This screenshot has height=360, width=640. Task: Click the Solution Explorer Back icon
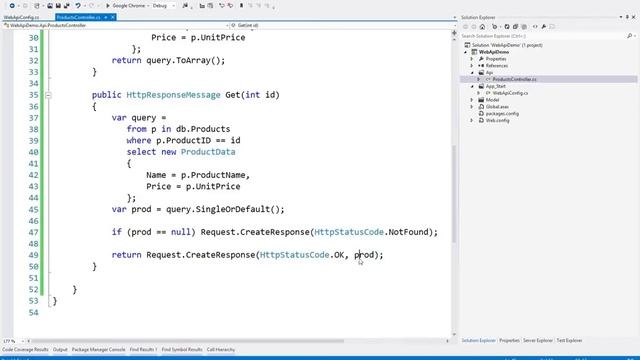(465, 27)
